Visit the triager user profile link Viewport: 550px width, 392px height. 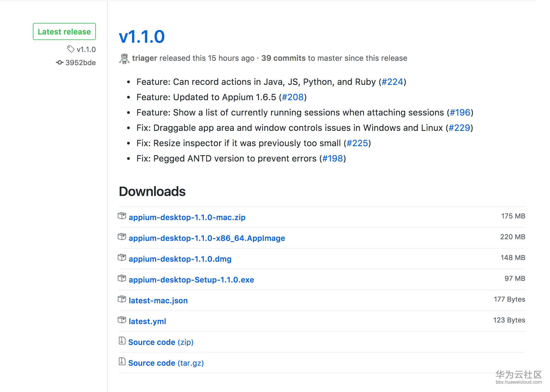coord(144,58)
